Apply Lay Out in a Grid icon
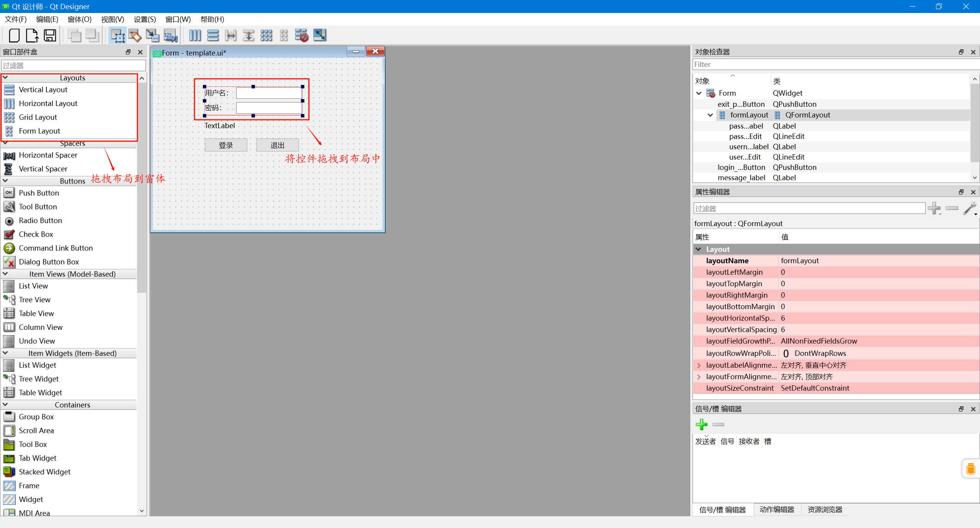Viewport: 980px width, 528px height. click(266, 36)
